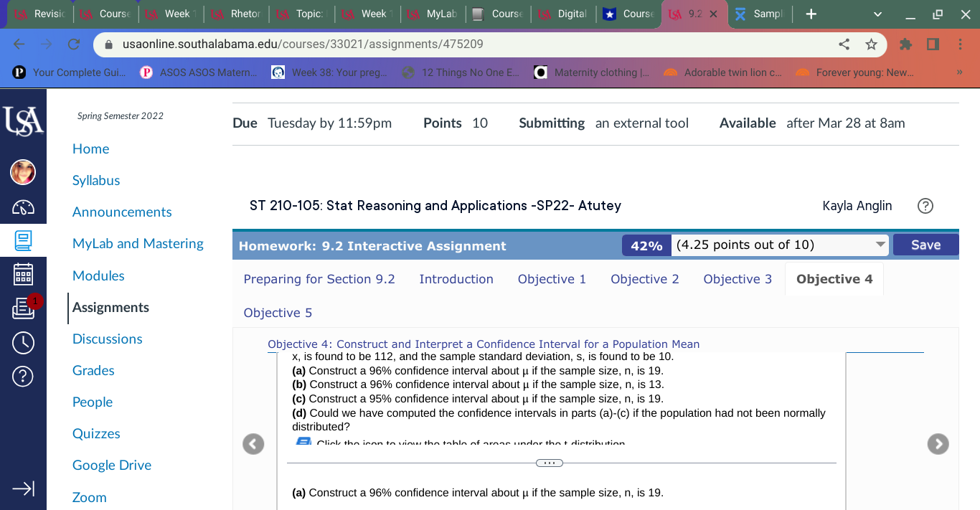The image size is (980, 510).
Task: Select the Objective 4 tab
Action: [834, 279]
